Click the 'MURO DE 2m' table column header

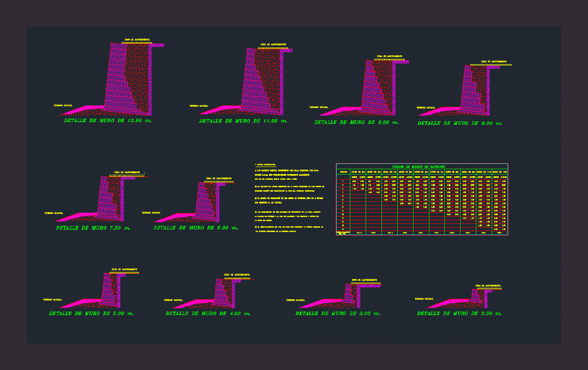[x=358, y=172]
